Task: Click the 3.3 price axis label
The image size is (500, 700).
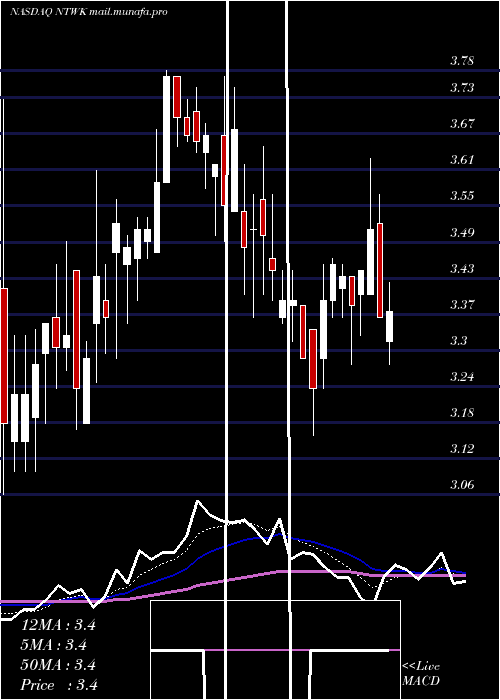Action: pos(458,341)
